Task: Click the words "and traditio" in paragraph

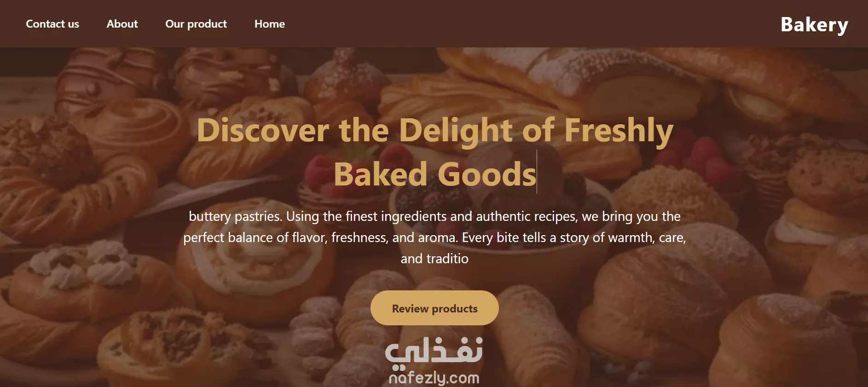Action: pos(434,259)
